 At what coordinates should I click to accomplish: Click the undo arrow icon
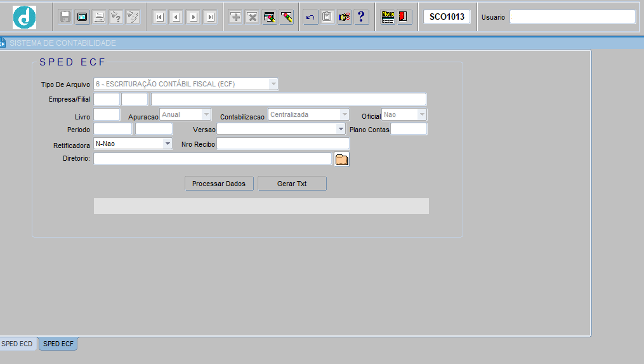pos(310,17)
